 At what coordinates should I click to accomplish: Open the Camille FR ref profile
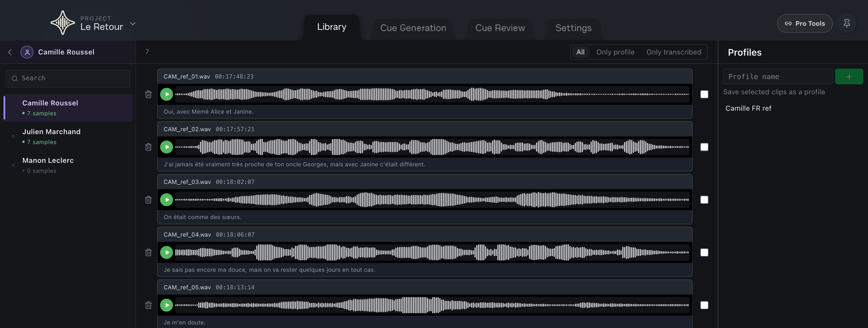tap(748, 108)
